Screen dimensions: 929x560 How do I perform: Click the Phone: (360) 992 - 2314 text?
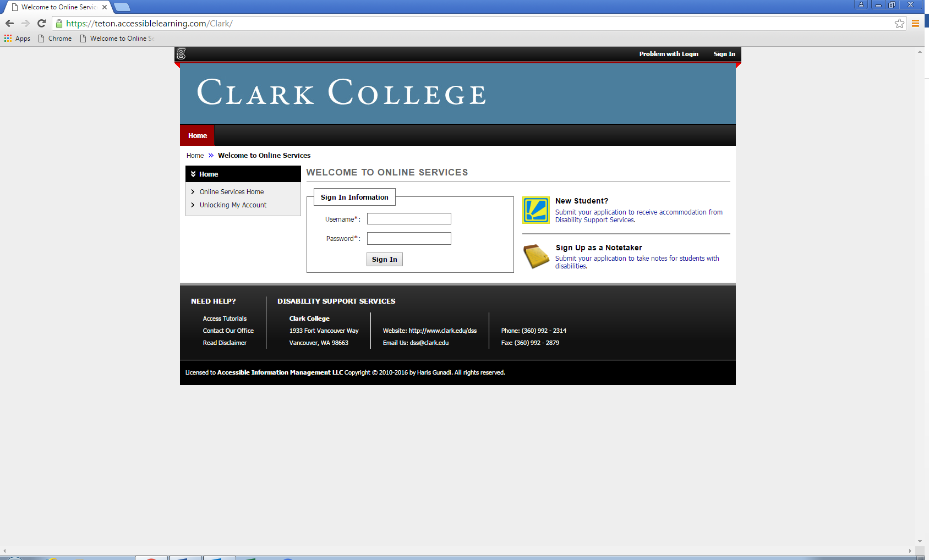point(533,331)
